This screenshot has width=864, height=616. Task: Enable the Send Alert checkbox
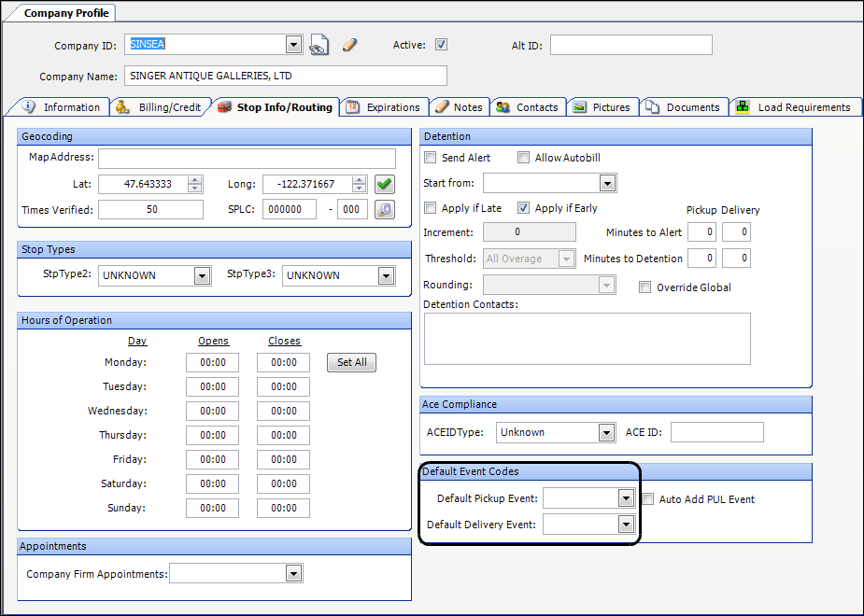431,158
